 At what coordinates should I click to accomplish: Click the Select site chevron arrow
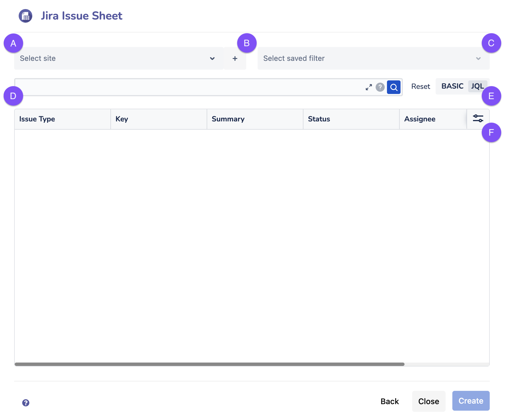click(212, 59)
